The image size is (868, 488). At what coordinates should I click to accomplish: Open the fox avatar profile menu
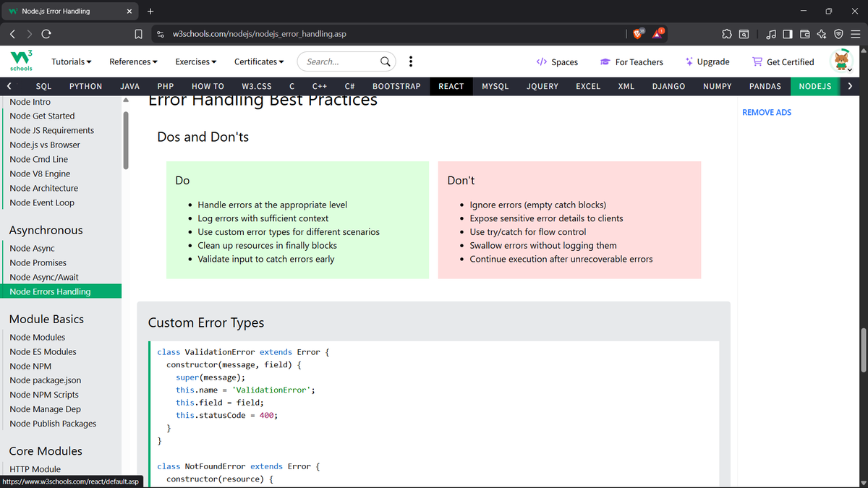(842, 61)
